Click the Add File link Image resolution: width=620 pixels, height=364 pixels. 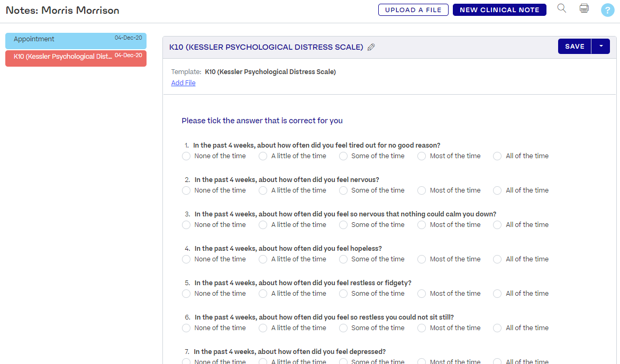[x=183, y=83]
